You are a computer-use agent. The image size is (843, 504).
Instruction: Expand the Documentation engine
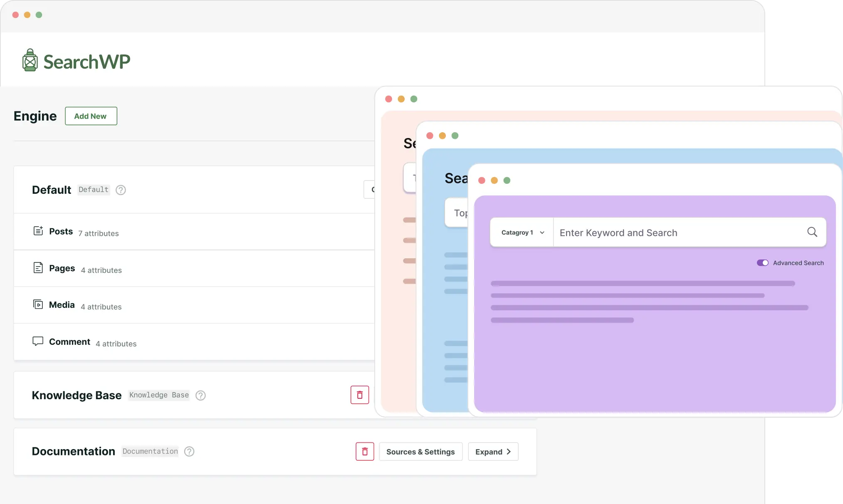point(493,452)
